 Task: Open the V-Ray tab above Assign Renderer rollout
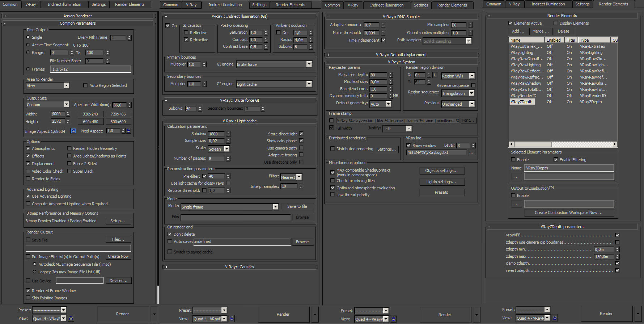click(x=30, y=4)
